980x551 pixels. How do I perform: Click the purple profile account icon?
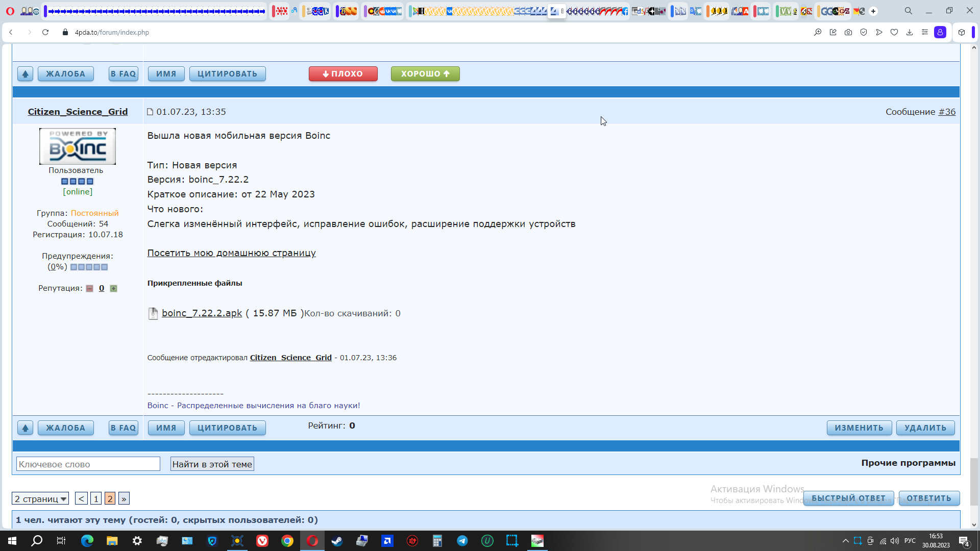click(940, 32)
